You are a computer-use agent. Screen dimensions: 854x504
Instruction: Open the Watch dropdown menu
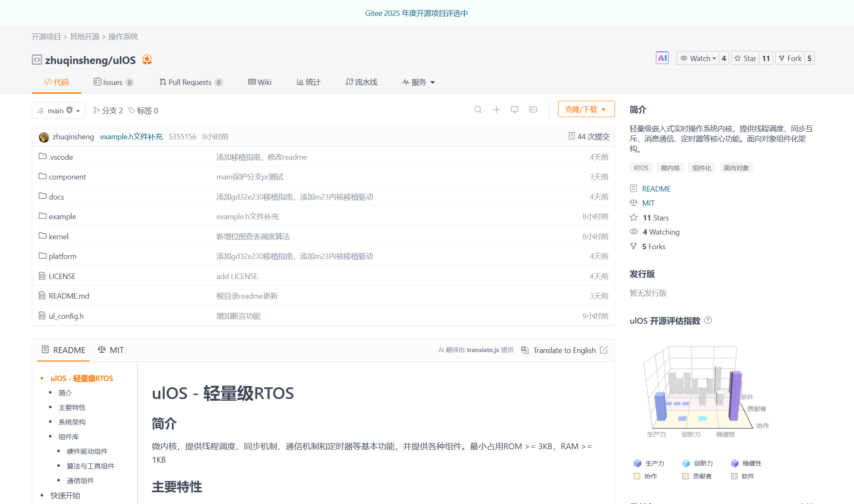[x=698, y=58]
